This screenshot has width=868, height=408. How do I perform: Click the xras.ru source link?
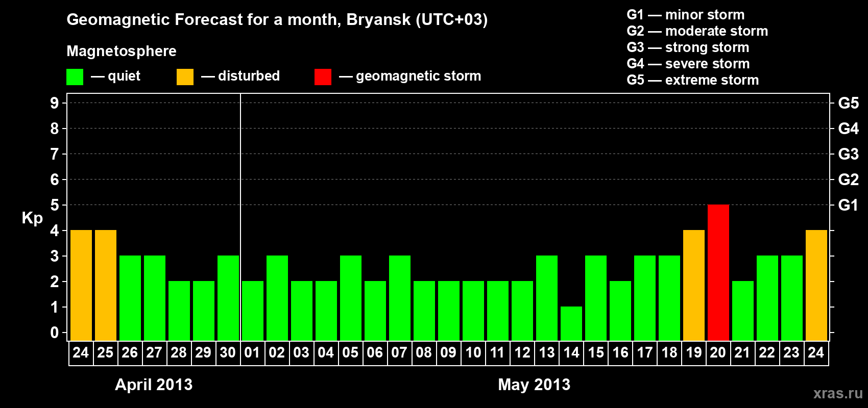838,393
